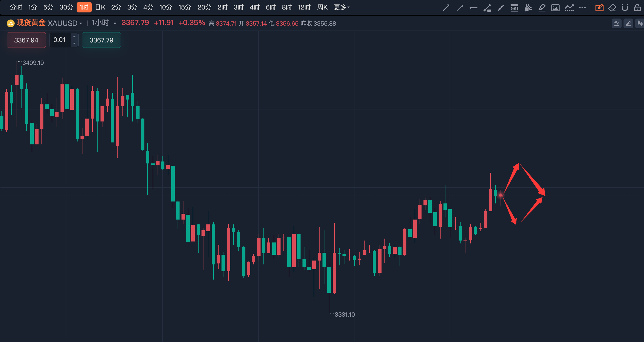Image resolution: width=644 pixels, height=342 pixels.
Task: Open the candlestick chart style button
Action: [x=640, y=23]
